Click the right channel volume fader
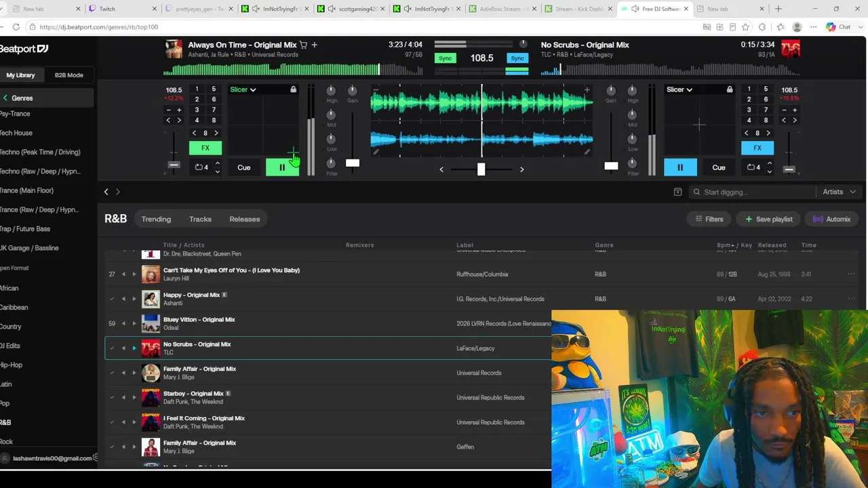 click(611, 166)
